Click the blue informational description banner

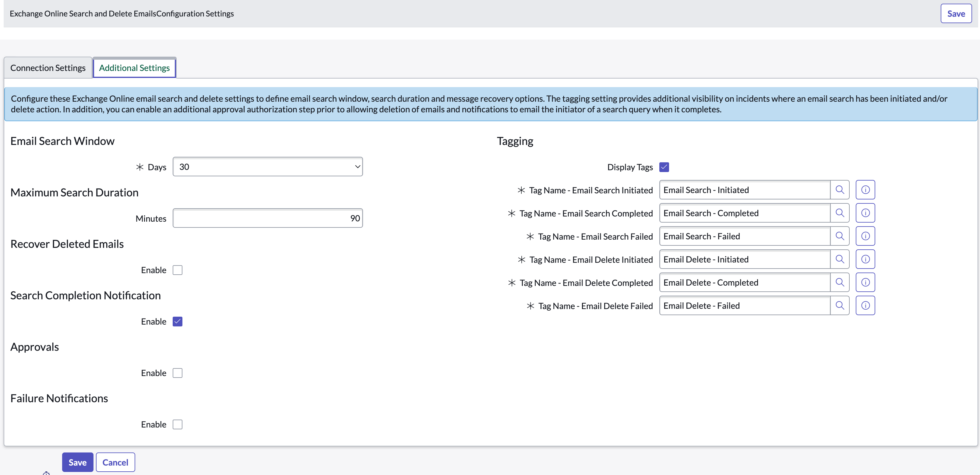[490, 104]
